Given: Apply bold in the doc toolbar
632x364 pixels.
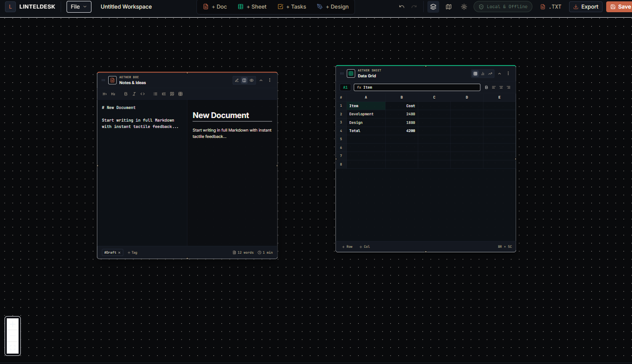Looking at the screenshot, I should 126,94.
